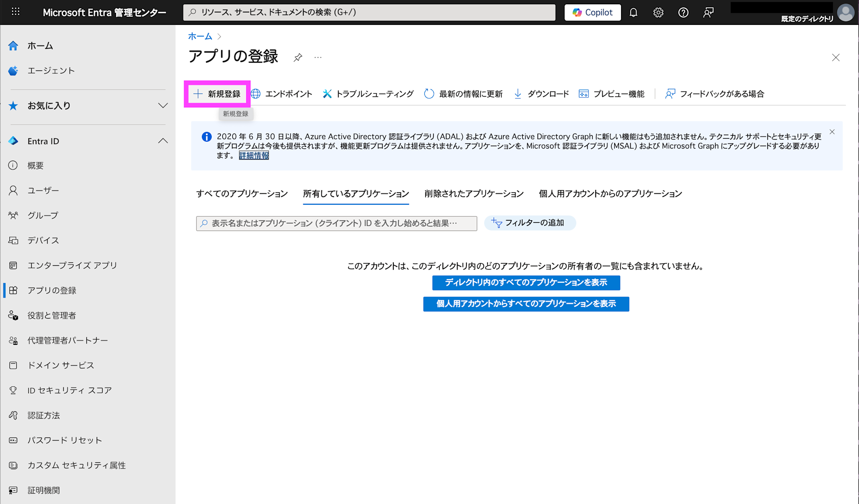The width and height of the screenshot is (859, 504).
Task: Open トラブルシューティング in the toolbar
Action: coord(368,94)
